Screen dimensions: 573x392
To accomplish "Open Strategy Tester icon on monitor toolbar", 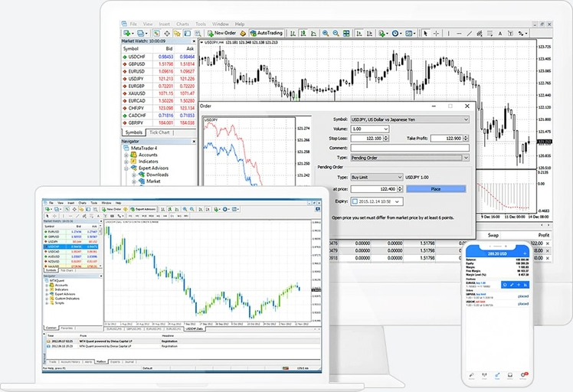I will pos(198,33).
